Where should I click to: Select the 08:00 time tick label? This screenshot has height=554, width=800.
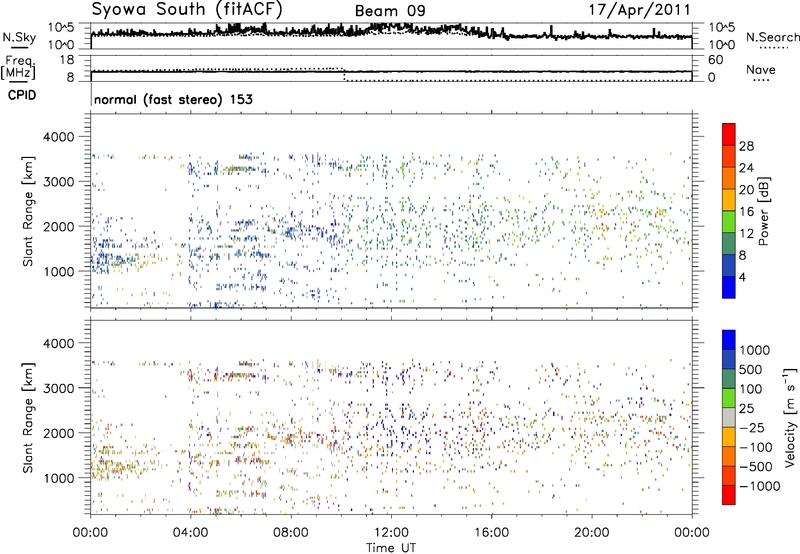[x=291, y=533]
